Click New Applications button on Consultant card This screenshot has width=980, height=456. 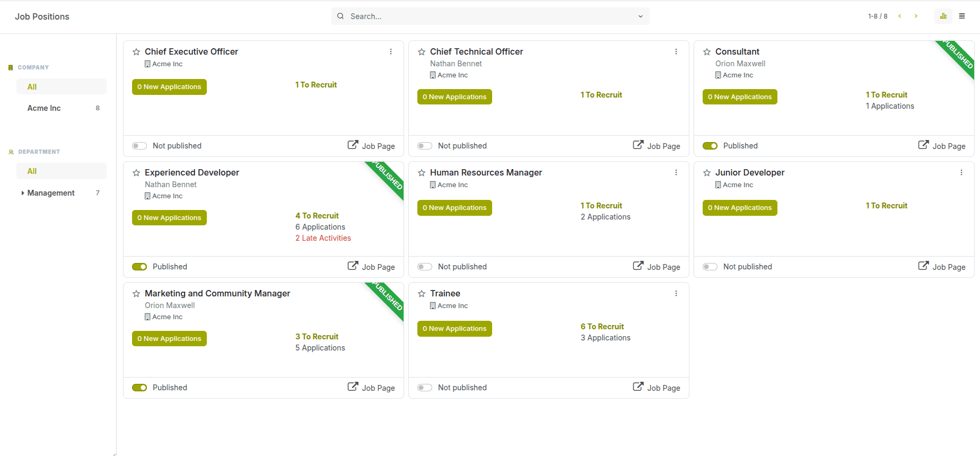coord(740,97)
